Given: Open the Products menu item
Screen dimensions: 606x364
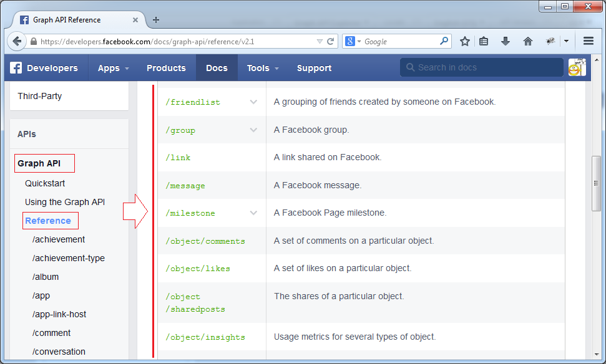Looking at the screenshot, I should (x=166, y=68).
